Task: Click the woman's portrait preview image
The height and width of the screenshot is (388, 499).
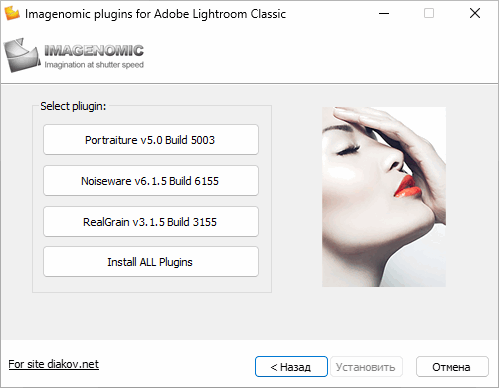Action: tap(384, 197)
